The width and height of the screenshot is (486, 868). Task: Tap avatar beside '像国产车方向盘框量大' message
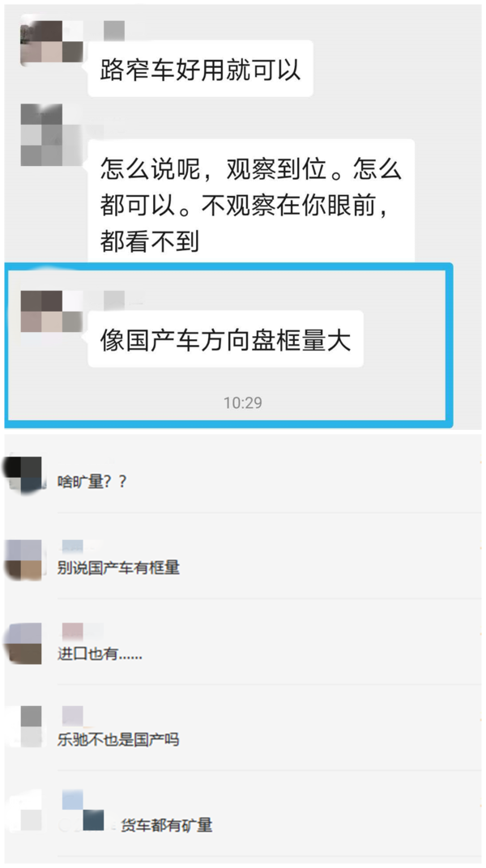click(x=52, y=311)
